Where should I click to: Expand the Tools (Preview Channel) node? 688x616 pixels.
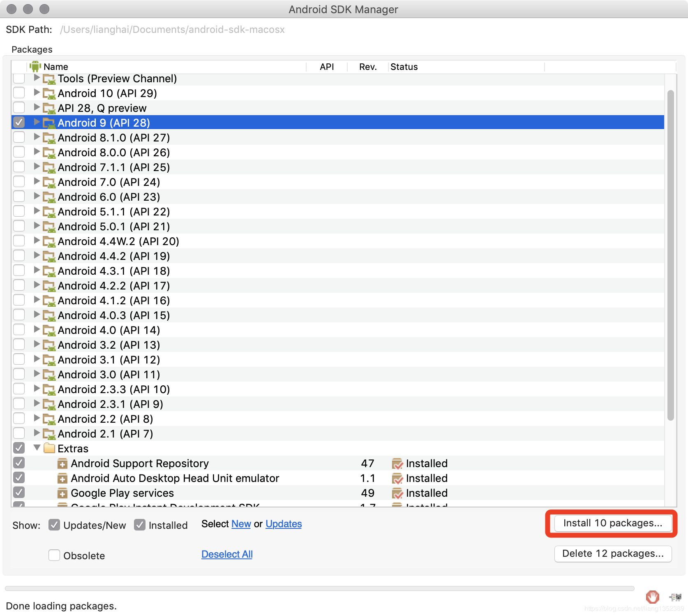pos(37,77)
